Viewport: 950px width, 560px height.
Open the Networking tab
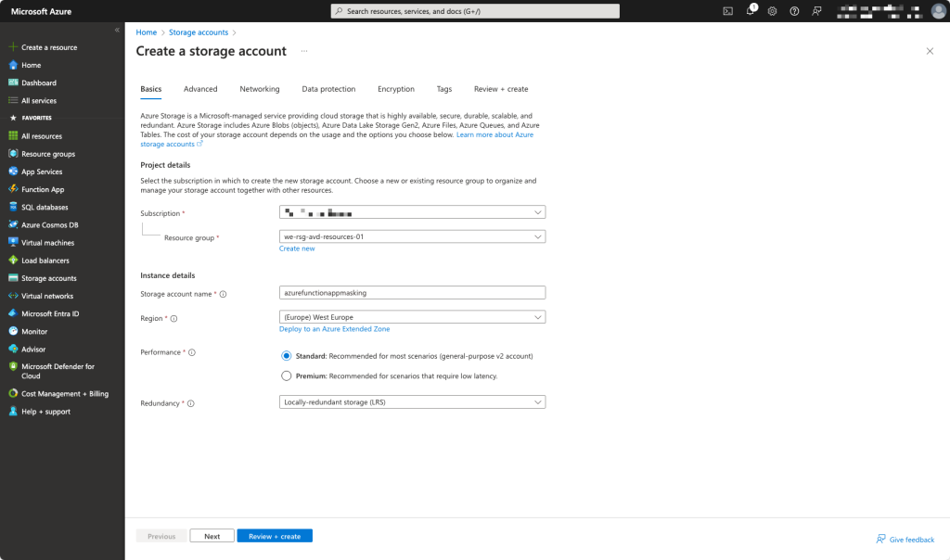click(x=260, y=89)
